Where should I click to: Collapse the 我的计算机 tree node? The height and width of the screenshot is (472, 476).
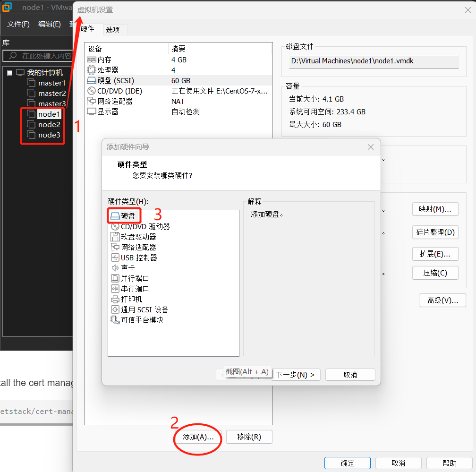[10, 73]
